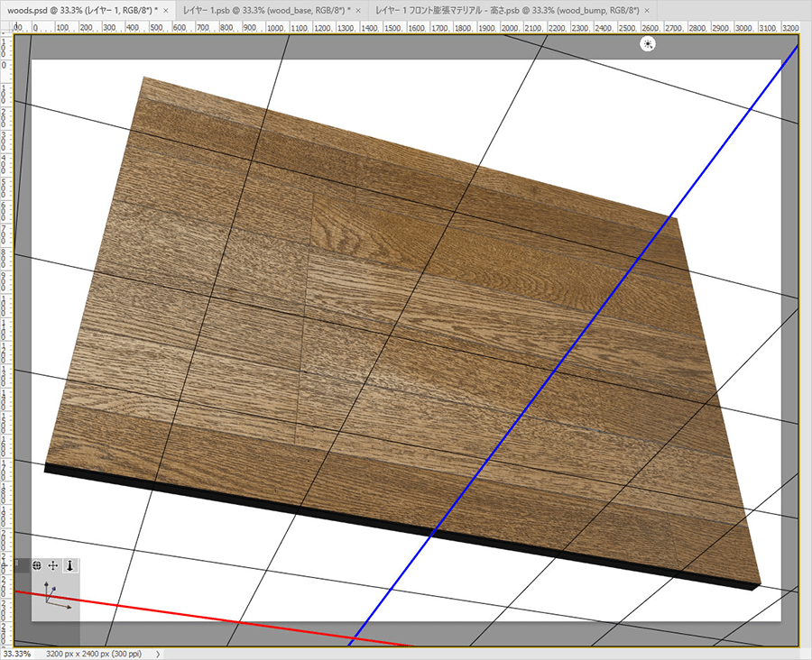
Task: Click the infinite light widget on canvas
Action: tap(647, 44)
